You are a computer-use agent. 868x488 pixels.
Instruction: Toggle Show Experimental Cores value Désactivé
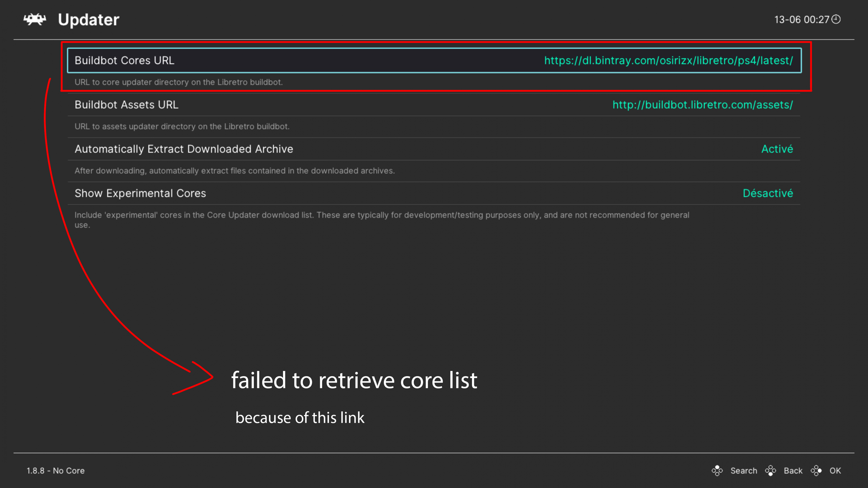(x=768, y=193)
